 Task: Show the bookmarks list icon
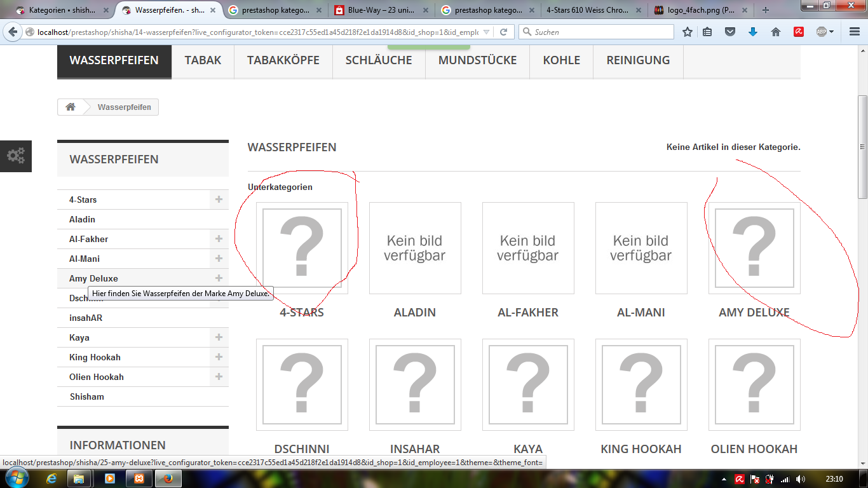tap(707, 32)
